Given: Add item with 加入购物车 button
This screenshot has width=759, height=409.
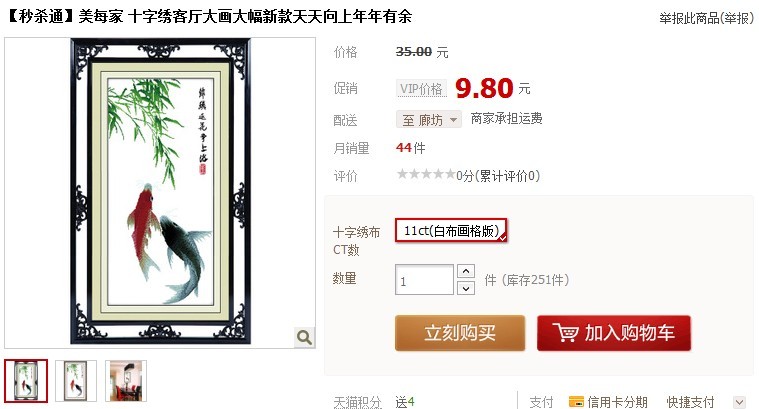Looking at the screenshot, I should 614,333.
